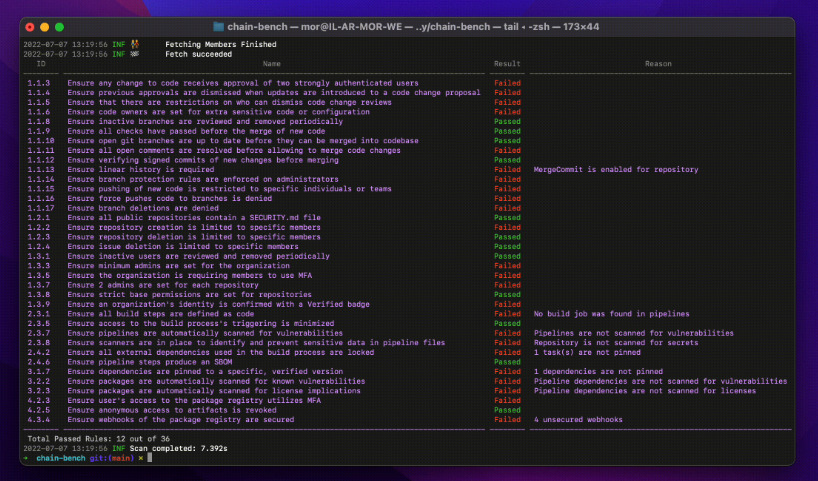Select rule name for 1.1.3 two authenticated users

pos(243,83)
